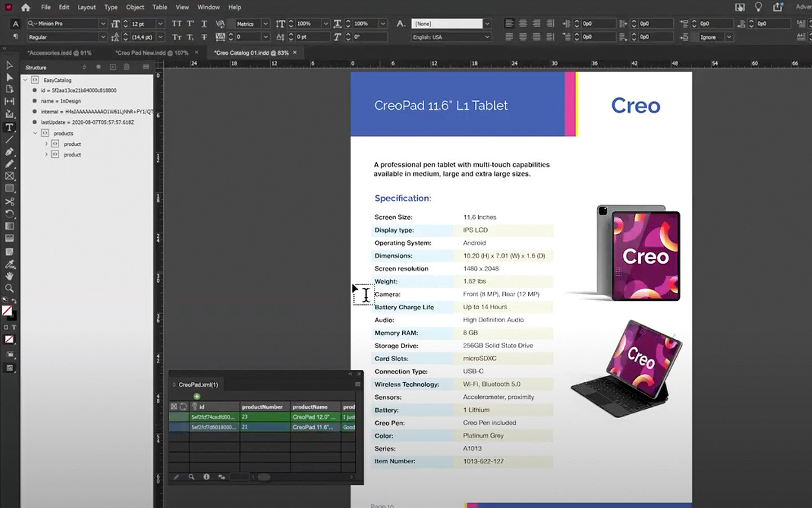Screen dimensions: 812x508
Task: Click the Apply None swatch in toolbox
Action: [9, 339]
